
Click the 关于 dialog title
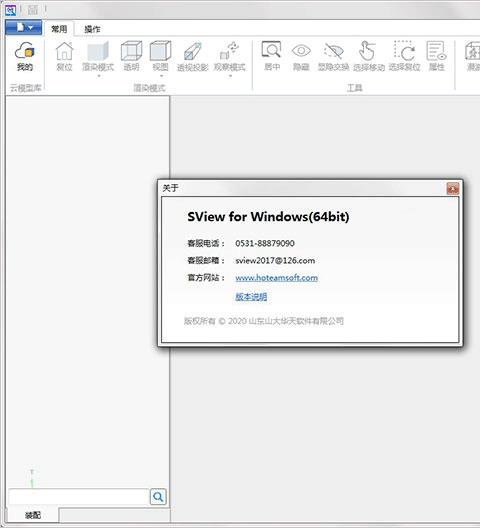170,188
